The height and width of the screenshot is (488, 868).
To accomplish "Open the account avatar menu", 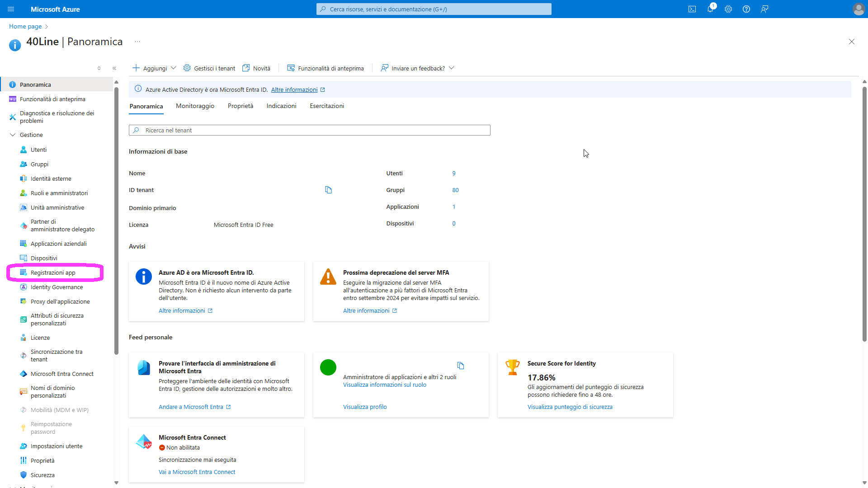I will (859, 9).
